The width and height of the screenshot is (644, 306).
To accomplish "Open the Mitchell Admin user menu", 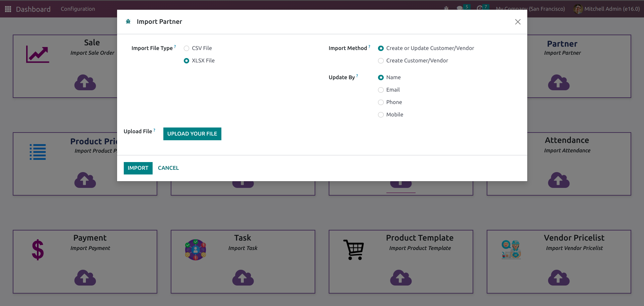I will (606, 9).
